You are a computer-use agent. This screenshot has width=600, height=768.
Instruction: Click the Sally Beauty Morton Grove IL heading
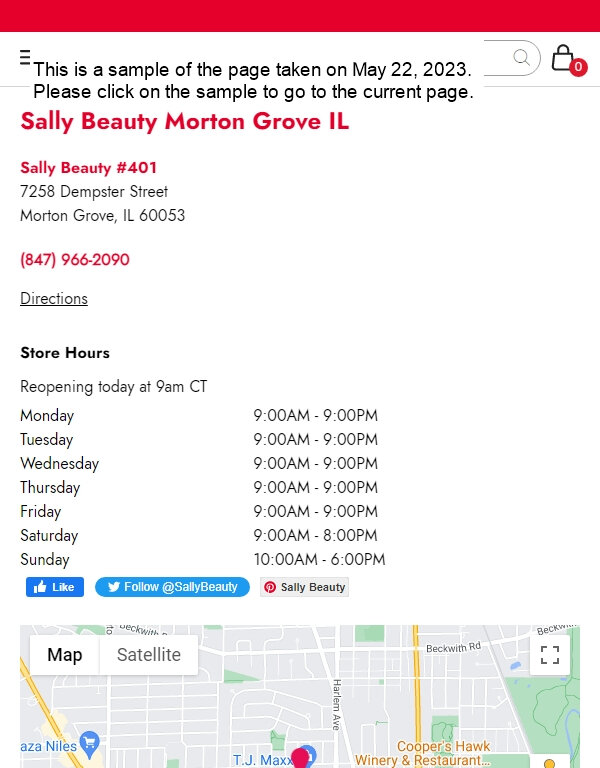coord(185,121)
